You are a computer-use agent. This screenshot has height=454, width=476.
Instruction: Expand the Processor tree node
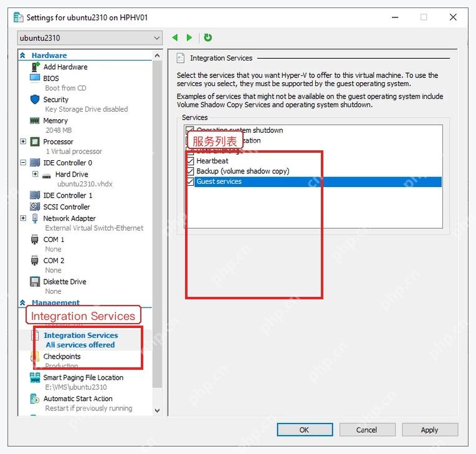click(23, 142)
